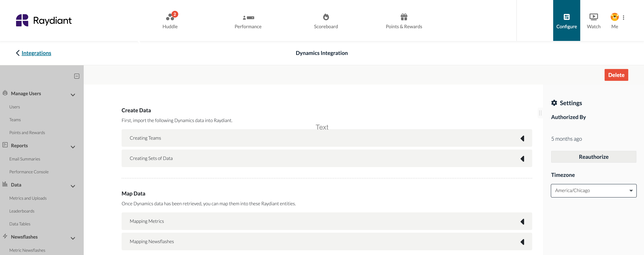644x255 pixels.
Task: Open the Data Tables sidebar item
Action: [x=20, y=224]
